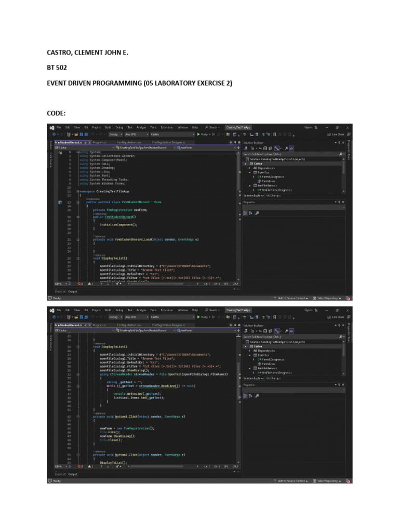
Task: Toggle Preview Selected Items in top Solution Explorer
Action: coord(290,148)
